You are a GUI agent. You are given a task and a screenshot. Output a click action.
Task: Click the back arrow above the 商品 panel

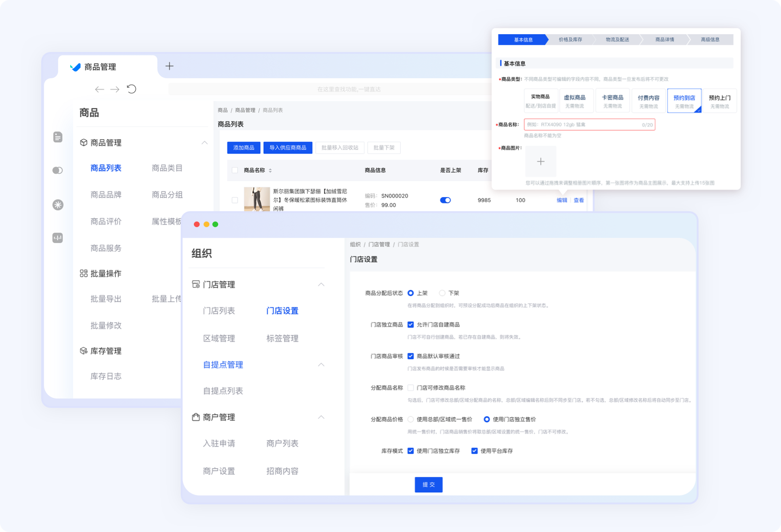[99, 89]
